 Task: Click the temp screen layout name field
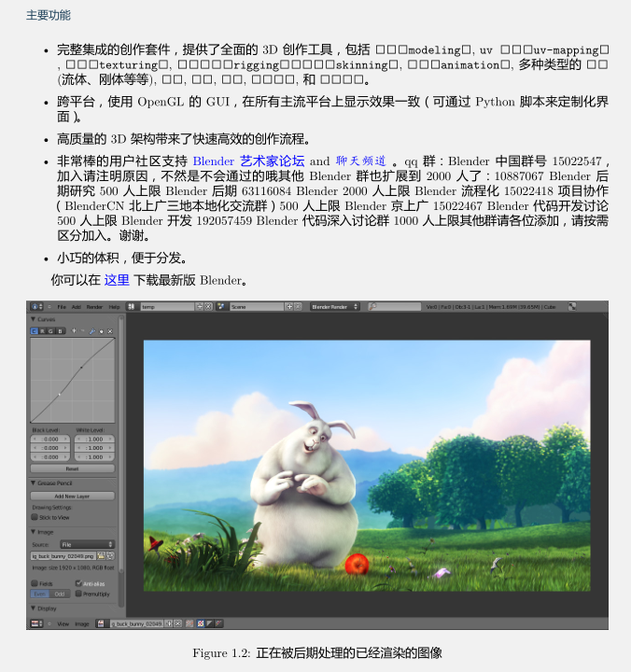(167, 306)
